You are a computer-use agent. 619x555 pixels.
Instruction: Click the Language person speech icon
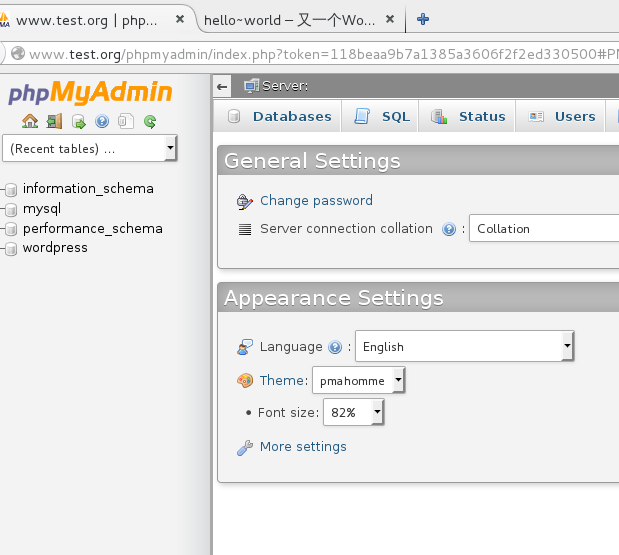point(245,347)
